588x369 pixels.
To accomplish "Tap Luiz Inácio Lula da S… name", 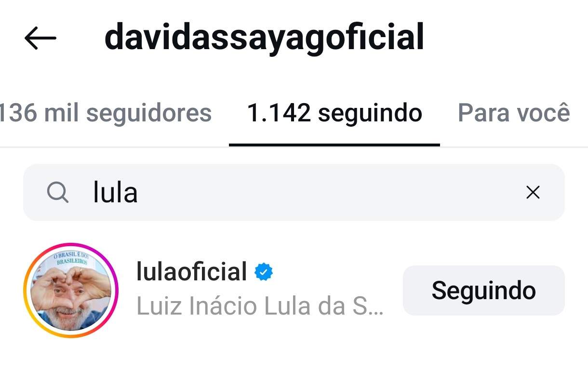I will coord(260,306).
